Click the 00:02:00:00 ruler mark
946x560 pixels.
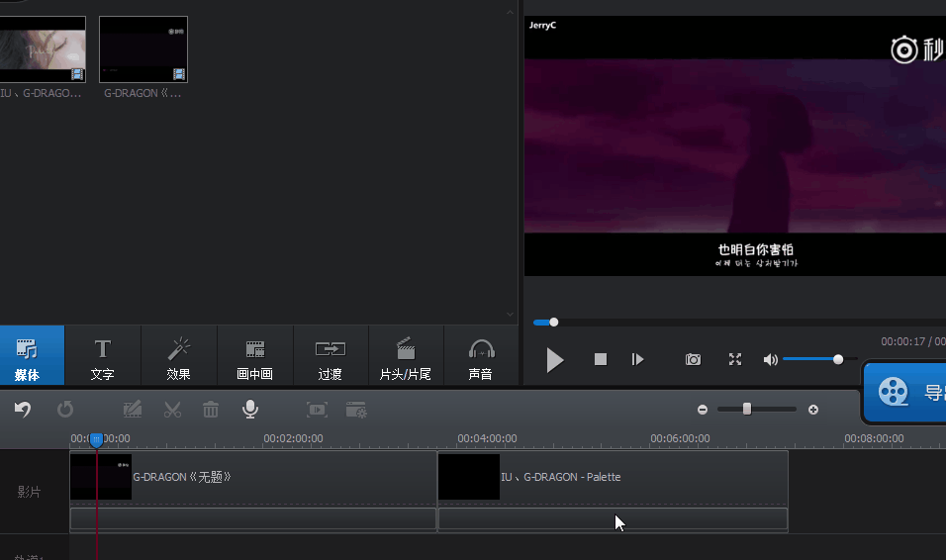pyautogui.click(x=293, y=438)
